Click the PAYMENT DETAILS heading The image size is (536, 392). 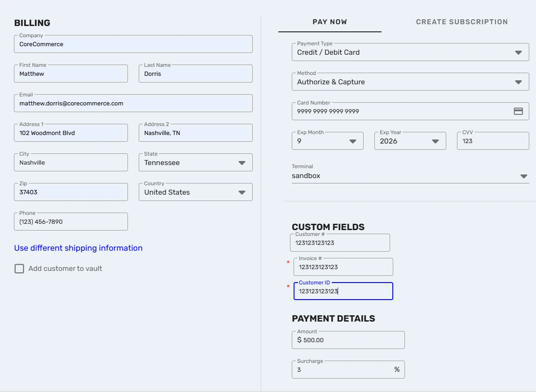point(333,318)
